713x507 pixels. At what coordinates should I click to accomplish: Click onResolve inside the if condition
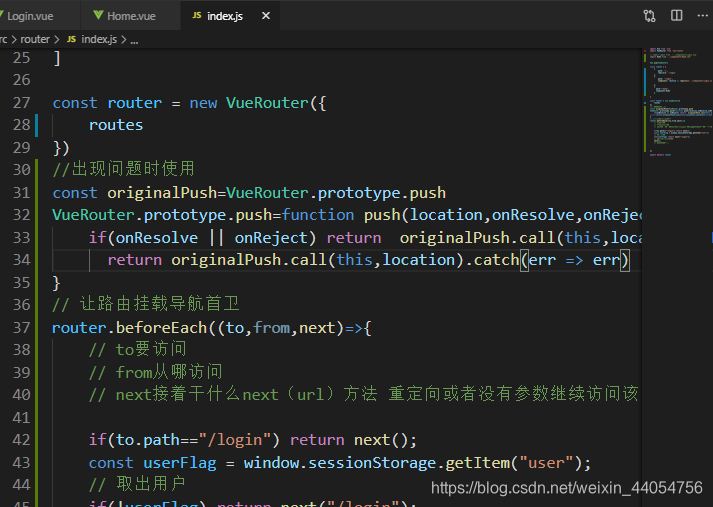(157, 238)
